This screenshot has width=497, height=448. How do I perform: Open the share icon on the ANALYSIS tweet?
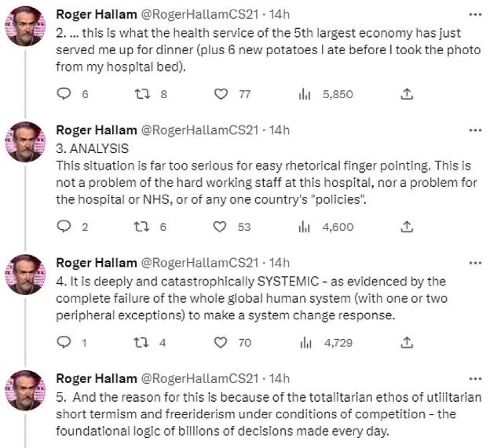pos(407,227)
